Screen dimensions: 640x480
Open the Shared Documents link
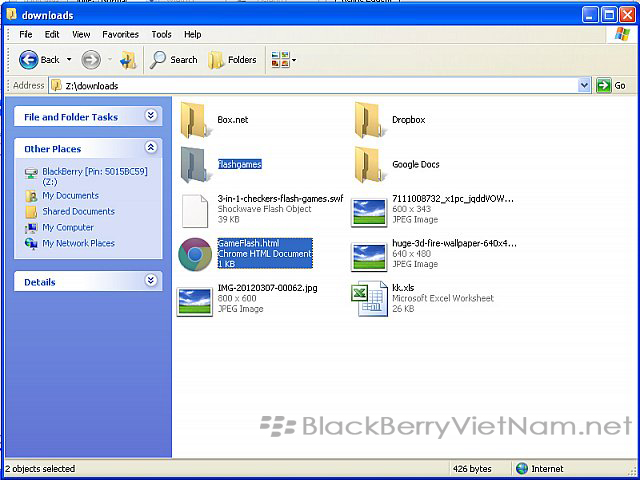pyautogui.click(x=78, y=212)
